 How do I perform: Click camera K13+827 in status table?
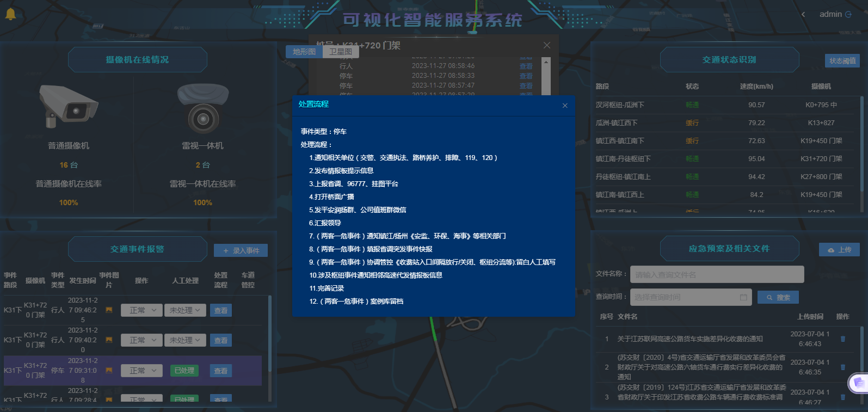(821, 122)
